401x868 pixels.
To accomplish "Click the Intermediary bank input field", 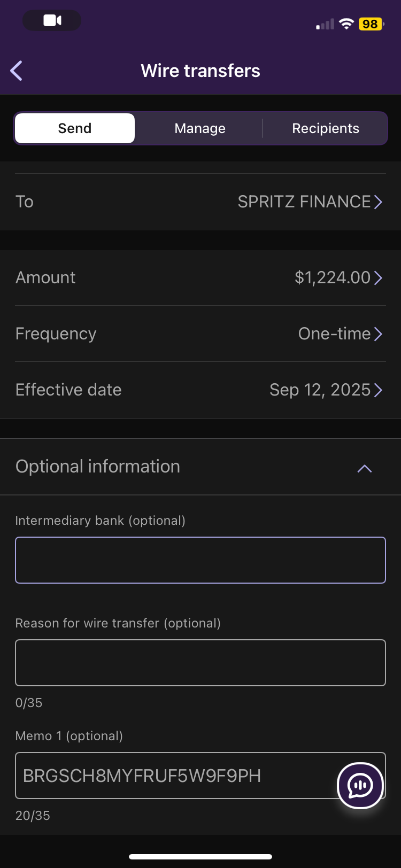I will click(200, 560).
